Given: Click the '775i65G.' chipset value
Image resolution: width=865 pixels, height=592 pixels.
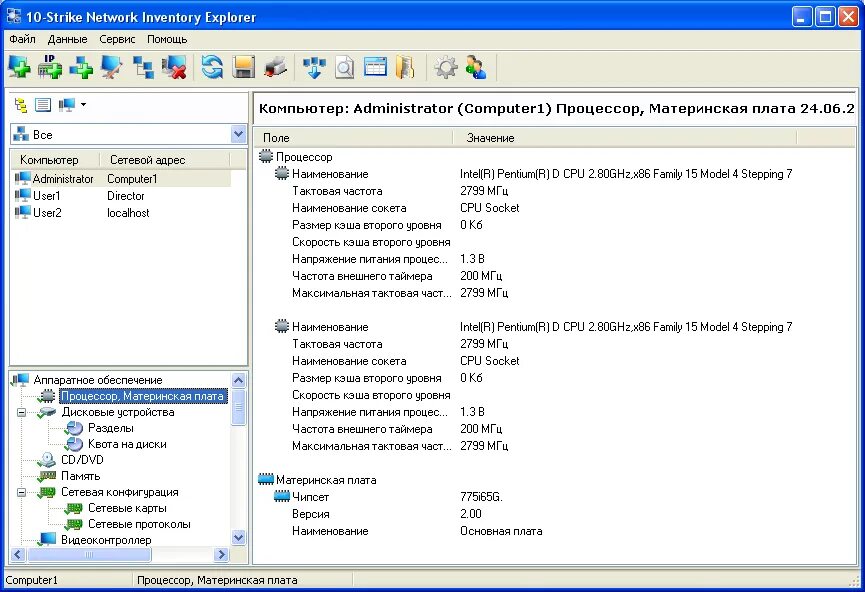Looking at the screenshot, I should click(x=481, y=497).
